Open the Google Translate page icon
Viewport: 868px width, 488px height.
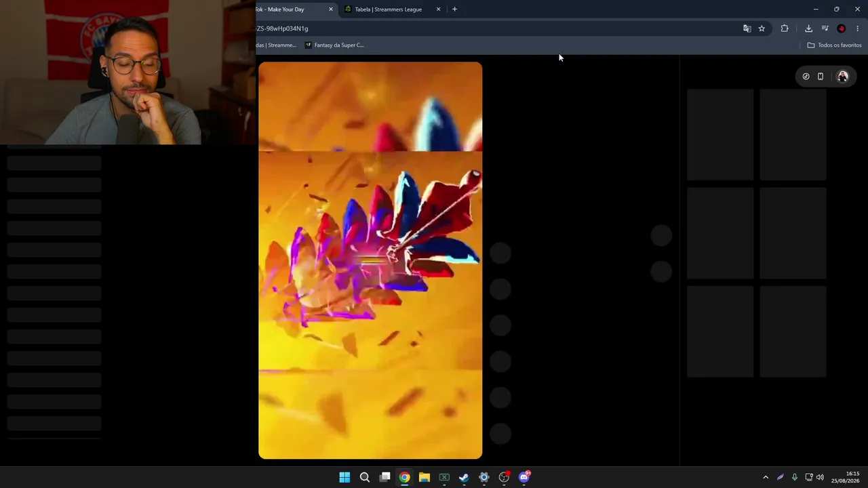pyautogui.click(x=747, y=28)
